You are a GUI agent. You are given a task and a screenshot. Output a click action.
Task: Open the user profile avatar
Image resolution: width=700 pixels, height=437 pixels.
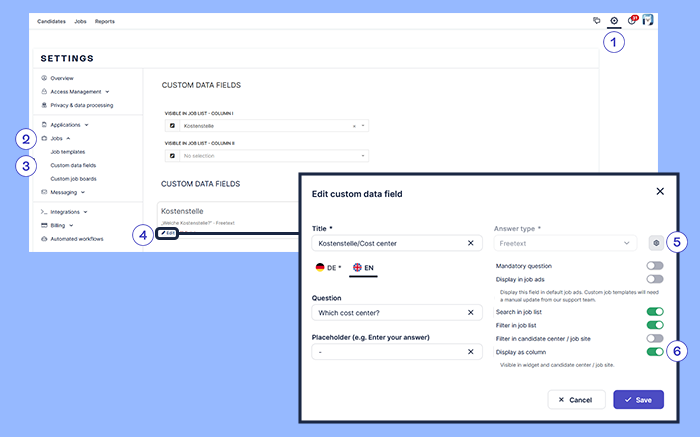[648, 20]
